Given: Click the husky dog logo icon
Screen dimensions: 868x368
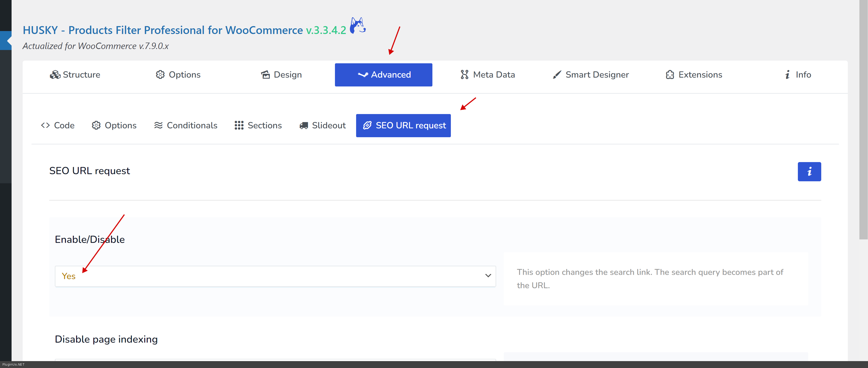Looking at the screenshot, I should point(358,26).
